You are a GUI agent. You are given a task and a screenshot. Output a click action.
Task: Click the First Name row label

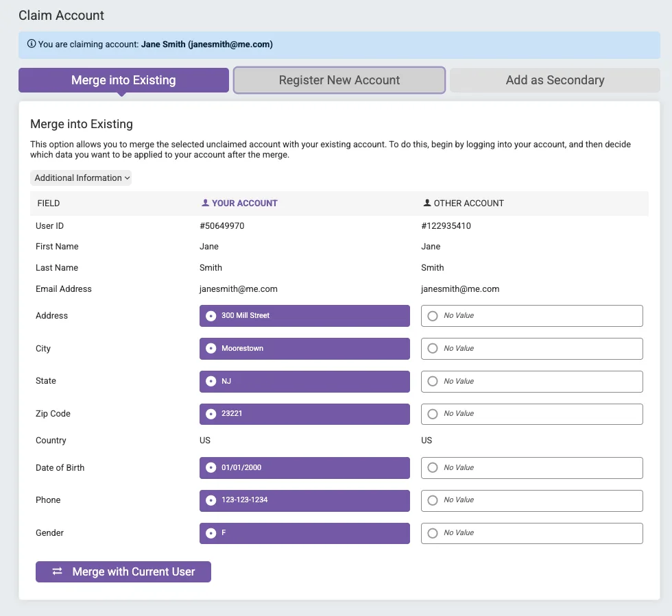(x=57, y=246)
